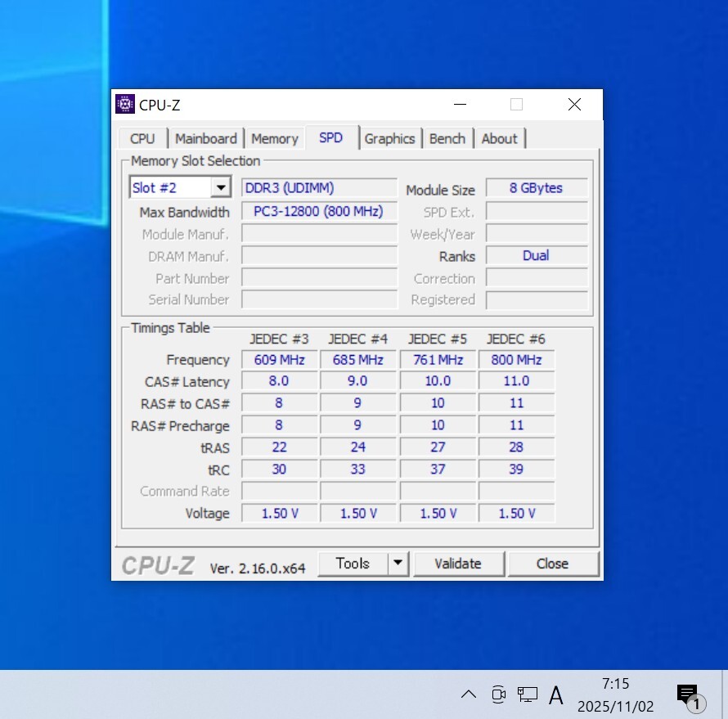Open the notification center icon

pyautogui.click(x=688, y=695)
